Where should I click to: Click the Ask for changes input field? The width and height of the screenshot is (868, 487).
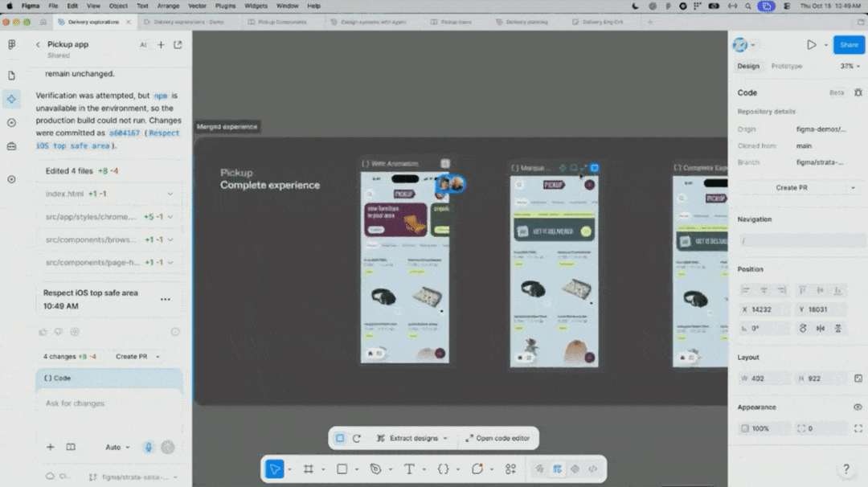pyautogui.click(x=109, y=403)
